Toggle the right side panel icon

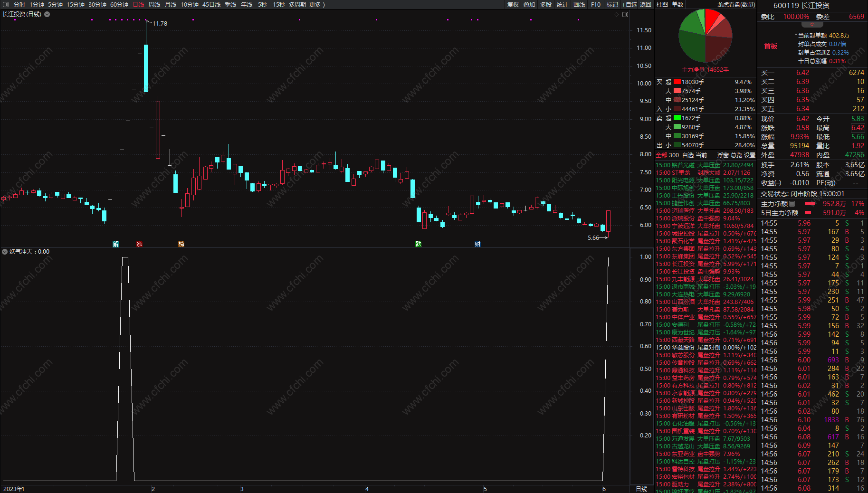pos(625,14)
